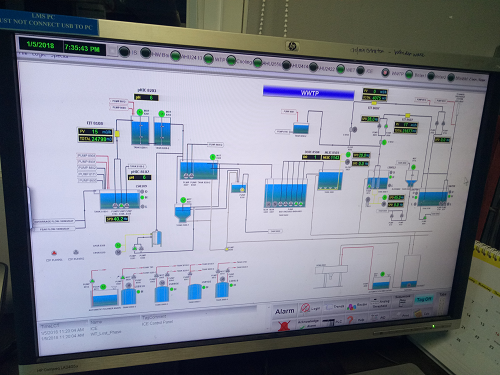Toggle the green mixer motor above left tank
Screen dimensions: 500x375
click(140, 113)
